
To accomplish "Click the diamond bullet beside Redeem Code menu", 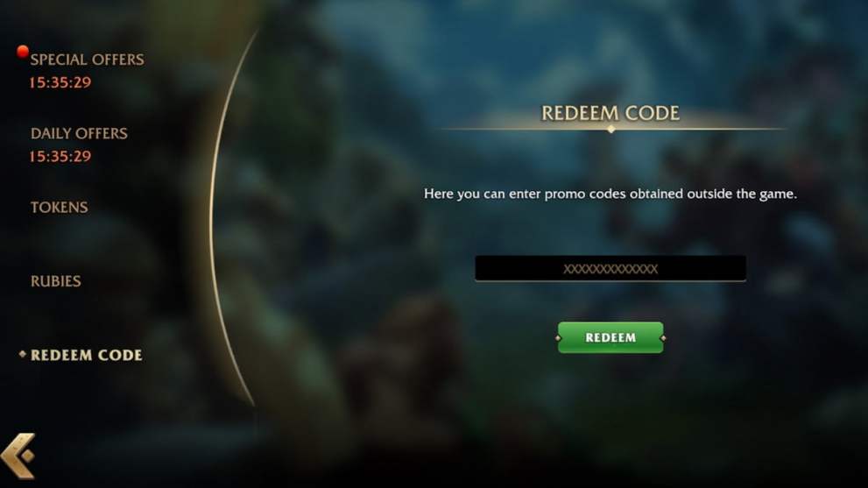I will tap(23, 354).
